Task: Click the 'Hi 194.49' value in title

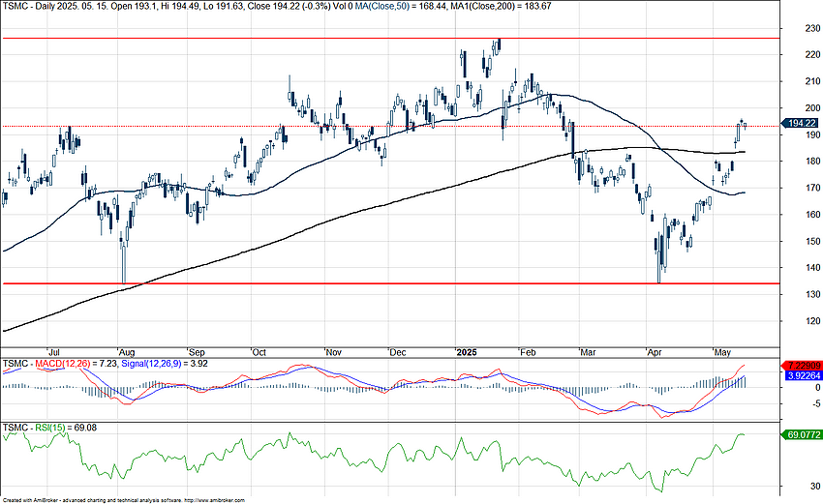Action: [x=179, y=7]
